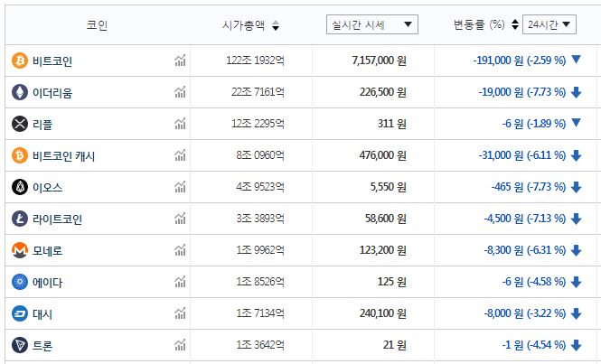
Task: Open chart icon for 트론 row
Action: point(180,345)
